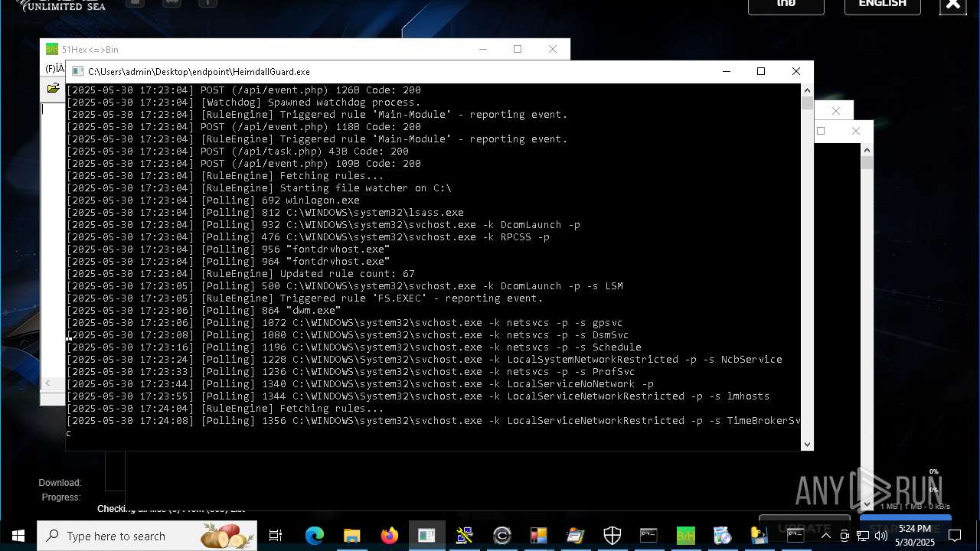Click the HeimdallGuard.exe console title icon
The width and height of the screenshot is (980, 551).
click(x=77, y=71)
